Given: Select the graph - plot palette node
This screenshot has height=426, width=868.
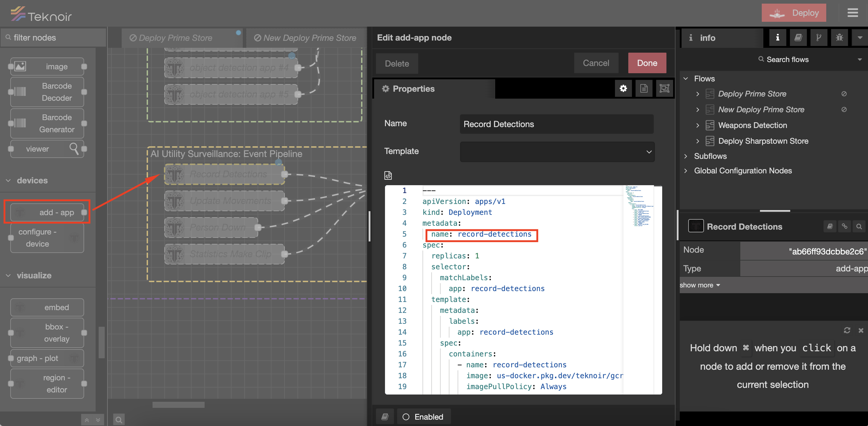Looking at the screenshot, I should (47, 358).
